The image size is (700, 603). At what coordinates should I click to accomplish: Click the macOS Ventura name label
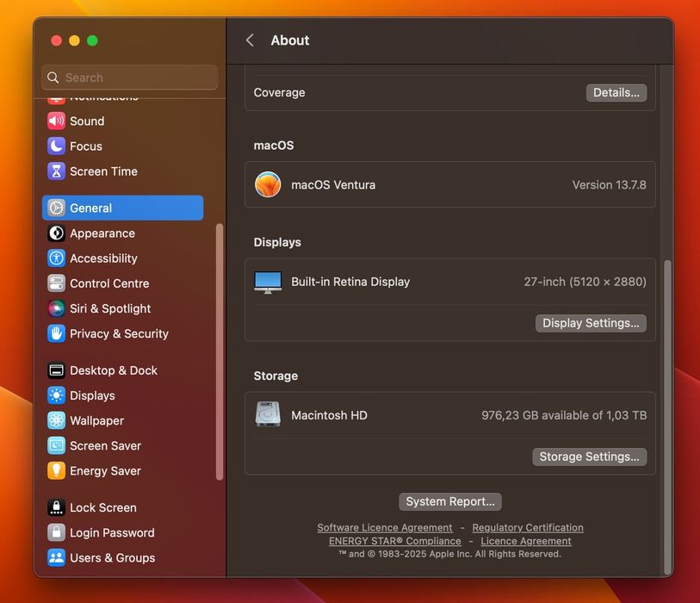point(333,185)
